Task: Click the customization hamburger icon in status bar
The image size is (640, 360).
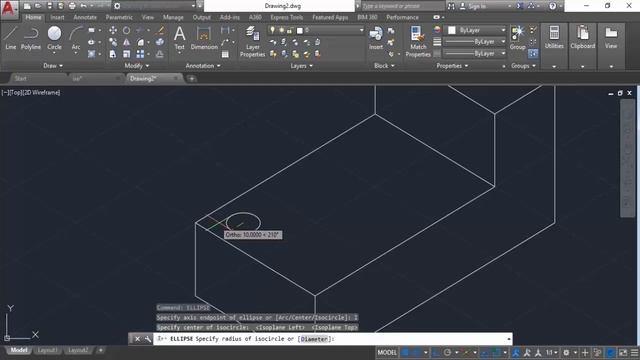Action: (634, 352)
